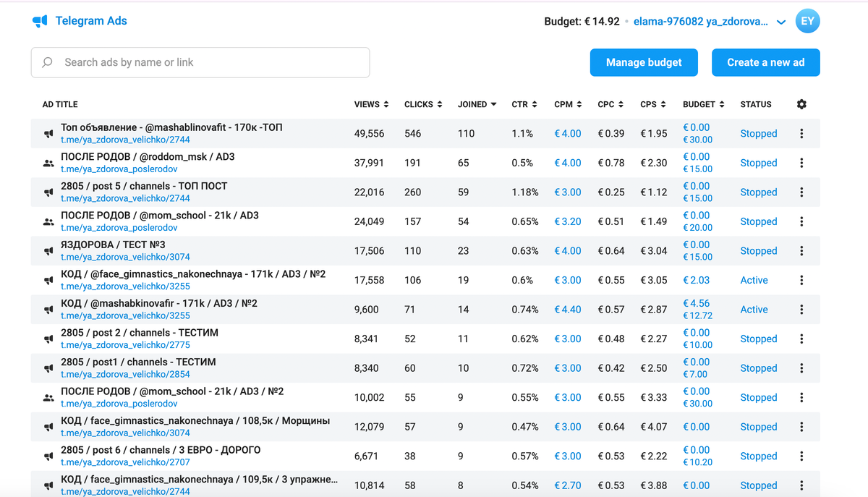Screen dimensions: 868x497
Task: Open three-dot menu for ЯЗДОРОВА / ТЕСТ №3 row
Action: [x=801, y=251]
